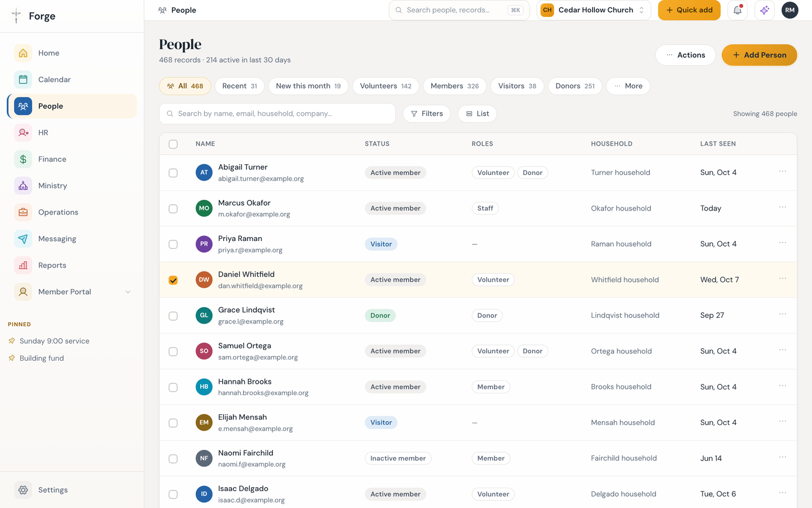Click the Add Person button
The width and height of the screenshot is (812, 508).
[759, 55]
